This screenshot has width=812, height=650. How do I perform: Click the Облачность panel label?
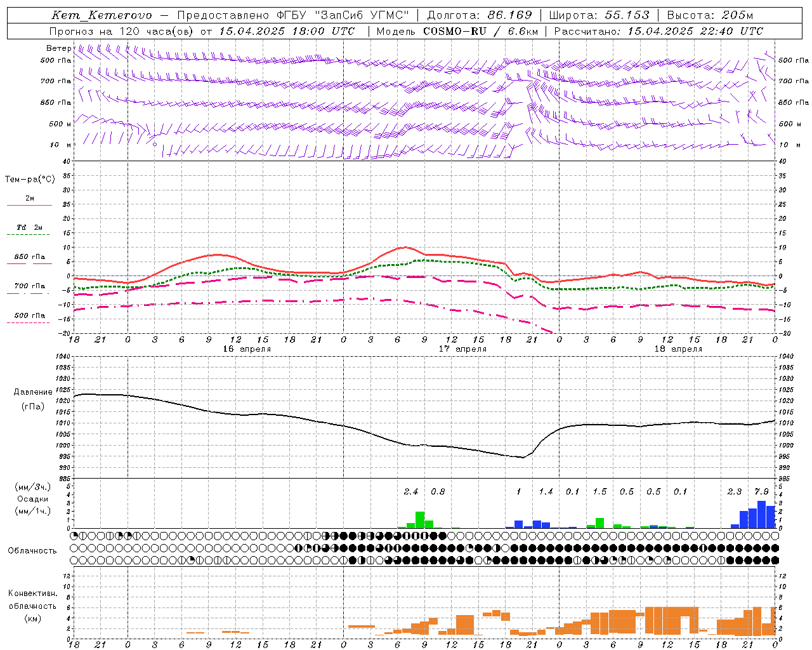click(x=32, y=551)
